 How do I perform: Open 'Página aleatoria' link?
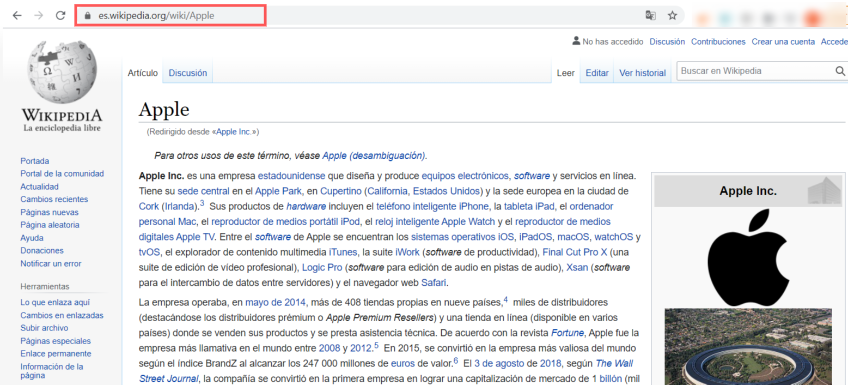tap(50, 225)
